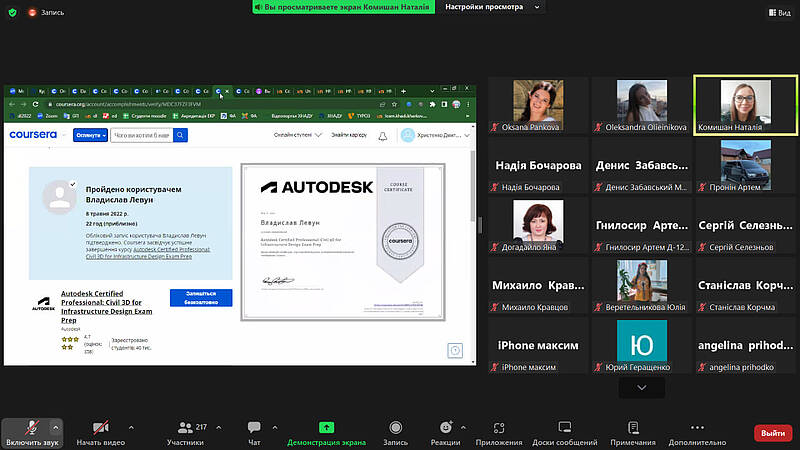The height and width of the screenshot is (450, 800).
Task: Open browser three-dot menu
Action: 468,104
